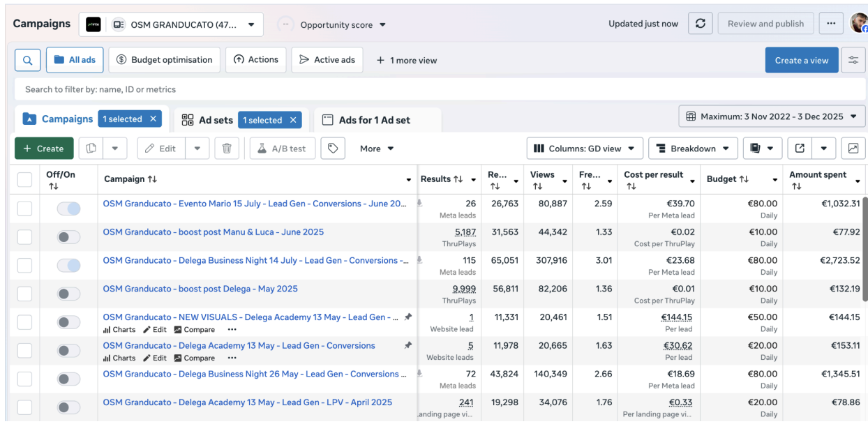Click the refresh data icon
Image resolution: width=868 pixels, height=424 pixels.
pos(701,23)
